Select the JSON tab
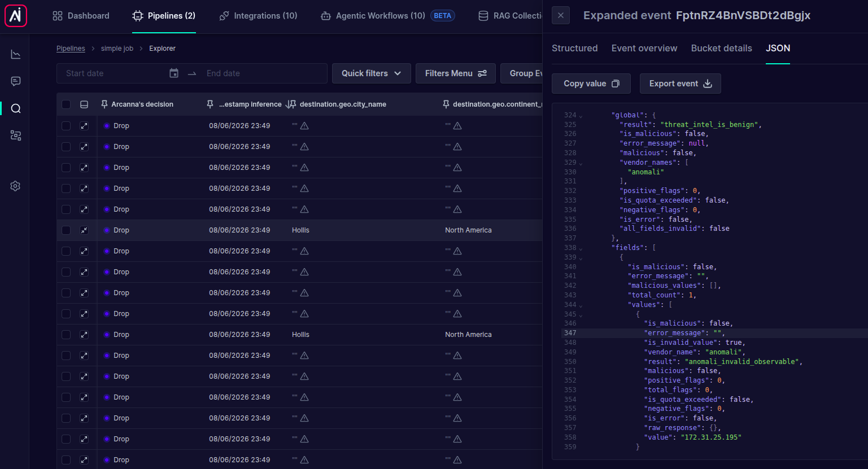 click(778, 48)
